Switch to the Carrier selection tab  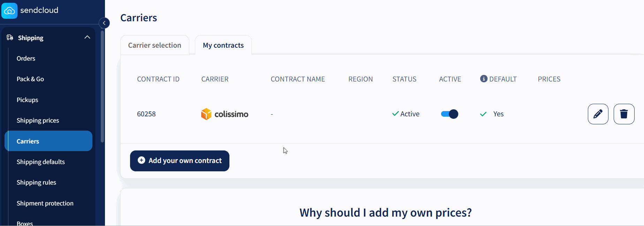click(154, 45)
